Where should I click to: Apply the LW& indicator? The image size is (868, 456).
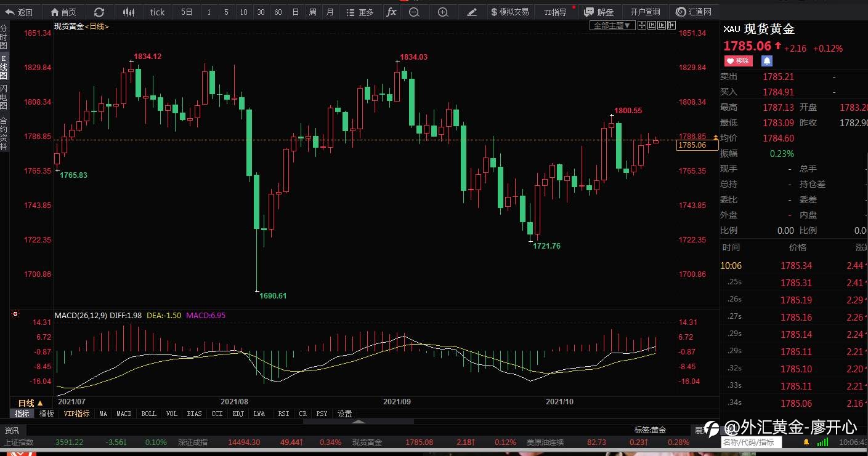pos(259,414)
